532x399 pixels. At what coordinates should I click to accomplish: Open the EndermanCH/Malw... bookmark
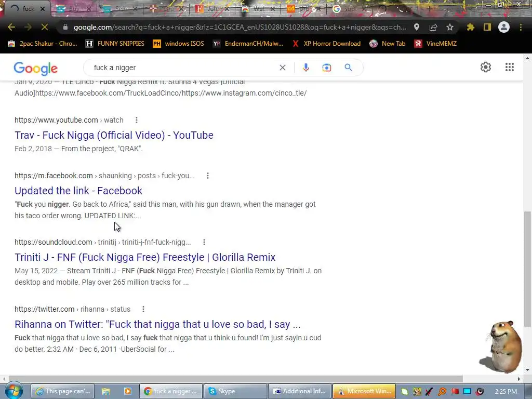pos(248,44)
